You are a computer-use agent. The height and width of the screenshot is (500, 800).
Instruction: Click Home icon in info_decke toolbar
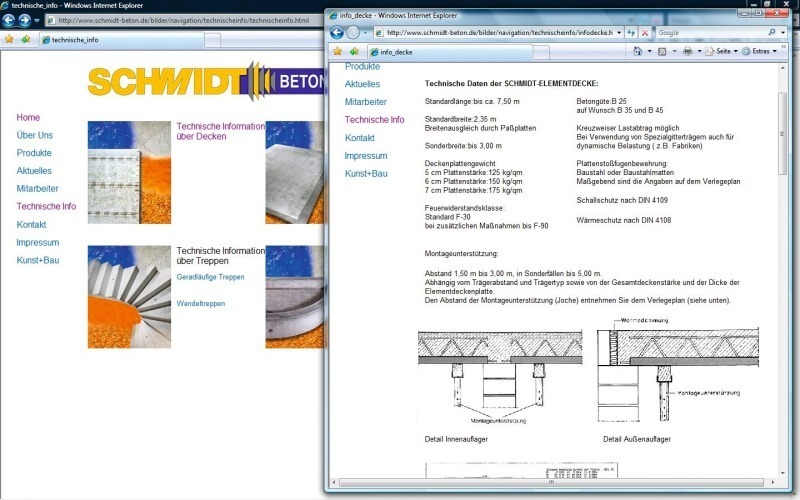[637, 51]
